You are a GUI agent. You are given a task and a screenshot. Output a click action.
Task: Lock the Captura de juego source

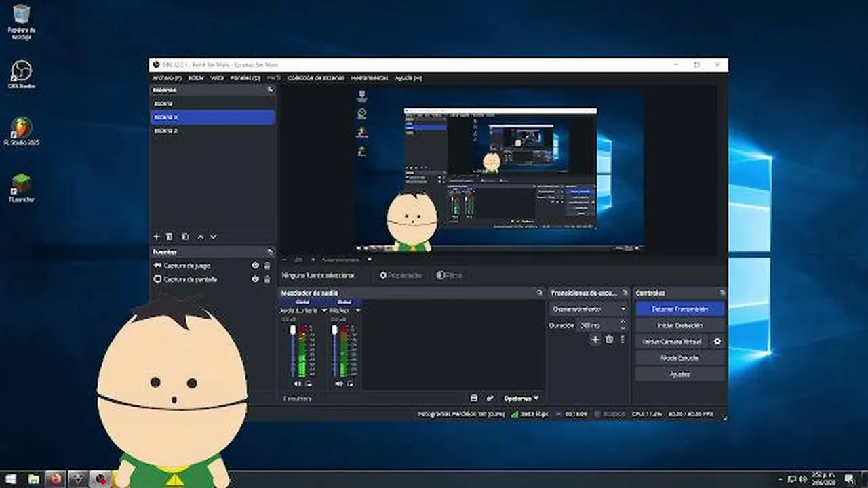pyautogui.click(x=267, y=266)
